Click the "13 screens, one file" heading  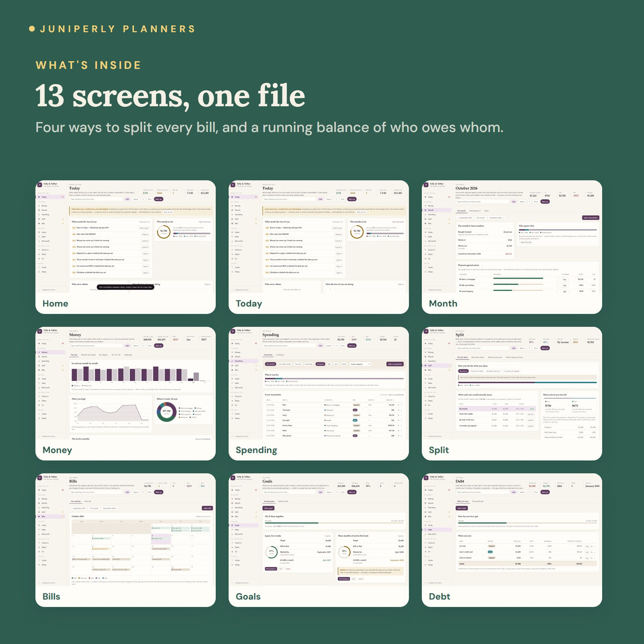pyautogui.click(x=170, y=96)
